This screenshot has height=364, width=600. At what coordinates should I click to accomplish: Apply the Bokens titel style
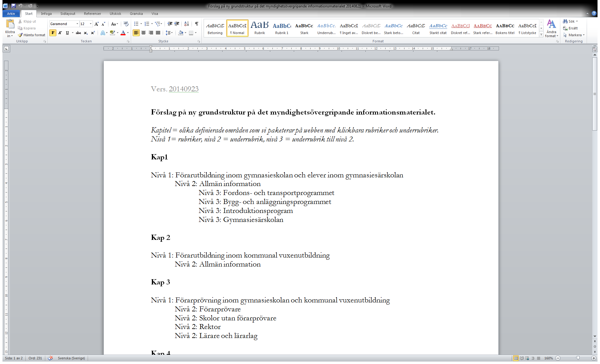[x=505, y=28]
